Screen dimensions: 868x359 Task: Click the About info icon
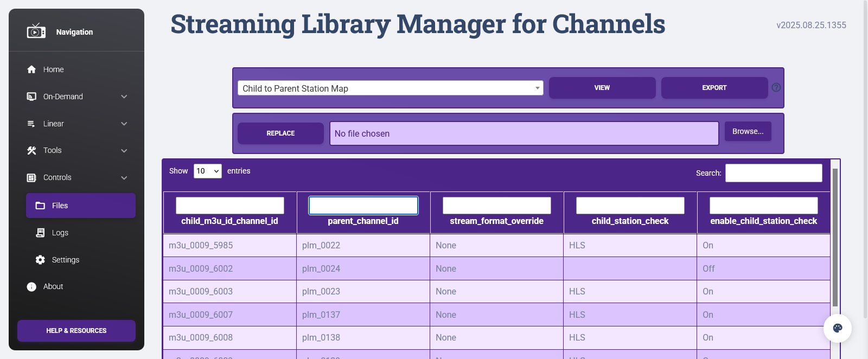tap(31, 287)
